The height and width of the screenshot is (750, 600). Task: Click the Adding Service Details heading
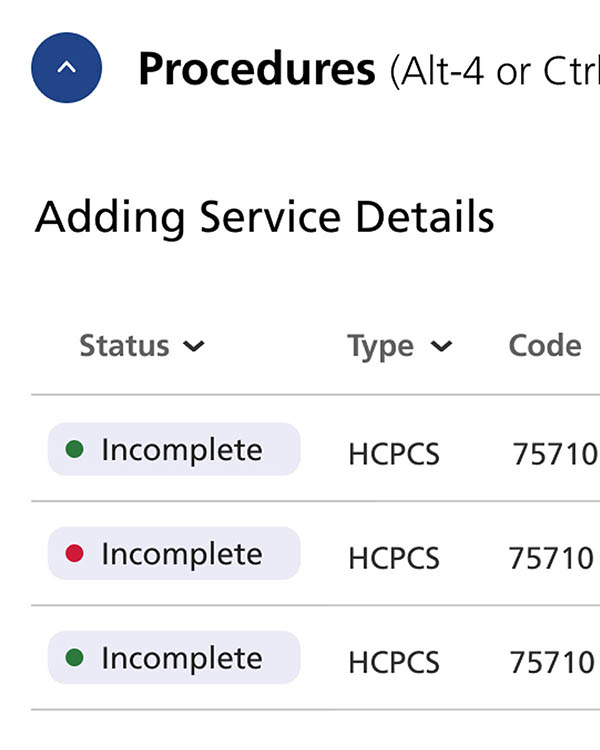point(264,217)
